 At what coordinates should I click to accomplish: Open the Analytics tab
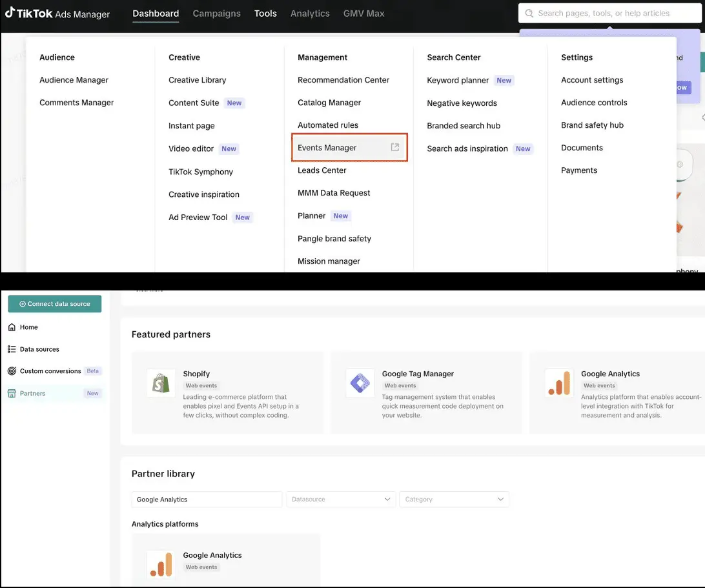point(310,14)
